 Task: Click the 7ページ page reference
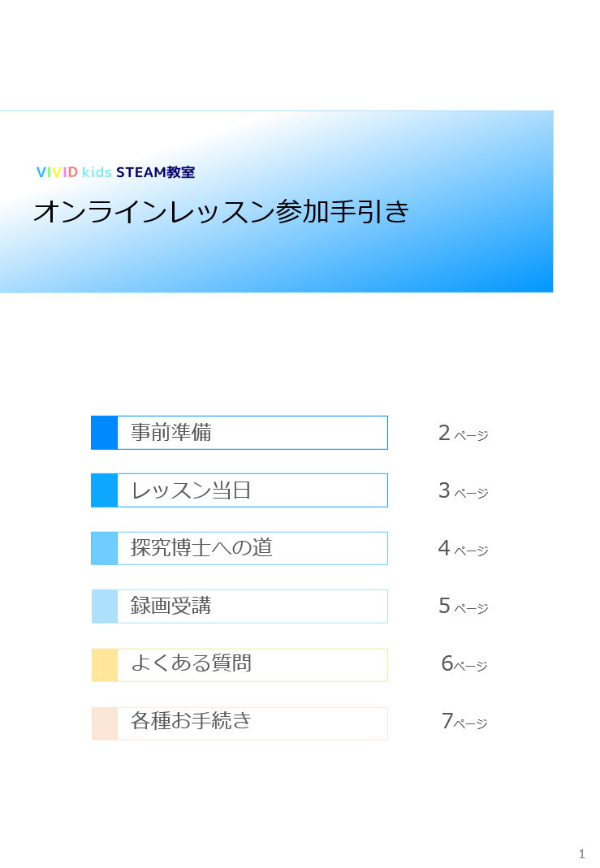pos(464,721)
